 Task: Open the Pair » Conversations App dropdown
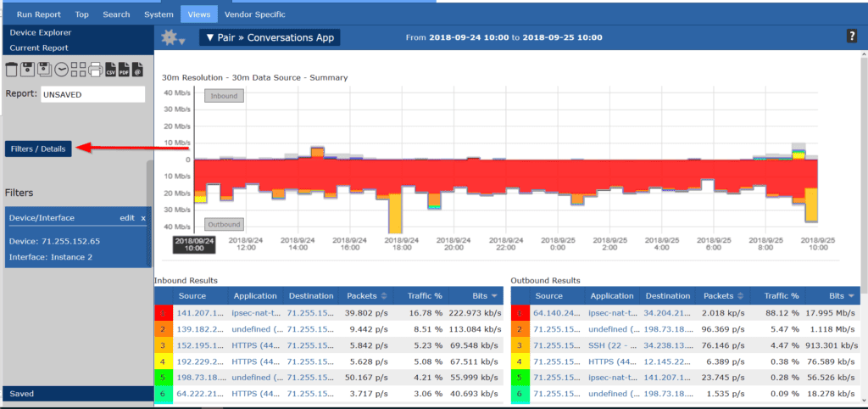270,37
